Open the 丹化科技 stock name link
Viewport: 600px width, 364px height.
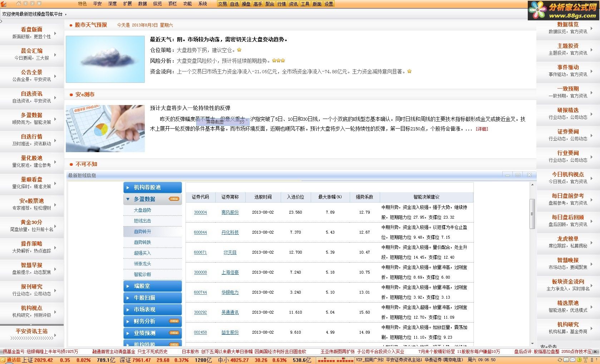coord(230,232)
